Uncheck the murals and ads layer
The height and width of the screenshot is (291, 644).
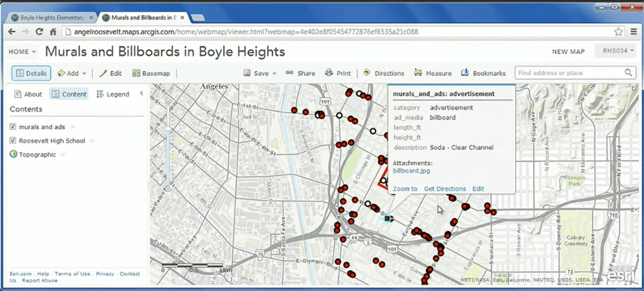pos(13,127)
